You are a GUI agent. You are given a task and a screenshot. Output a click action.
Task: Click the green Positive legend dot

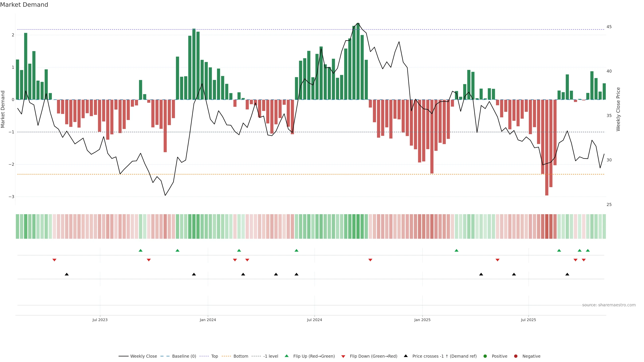click(x=485, y=356)
